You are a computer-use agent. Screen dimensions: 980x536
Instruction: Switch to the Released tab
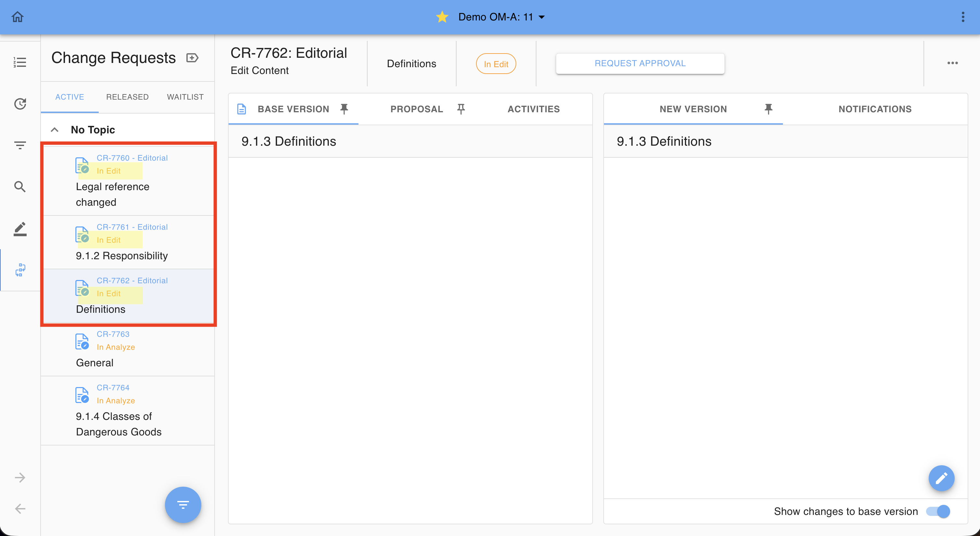point(127,97)
